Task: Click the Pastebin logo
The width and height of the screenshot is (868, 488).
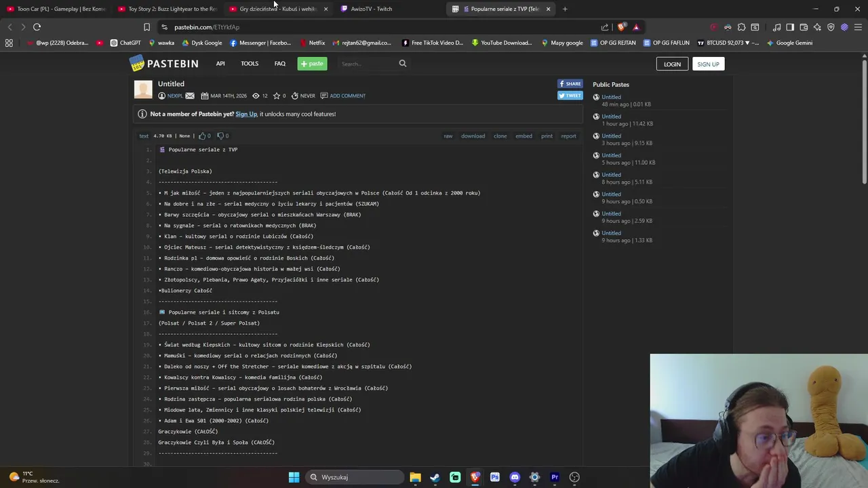Action: pyautogui.click(x=164, y=64)
